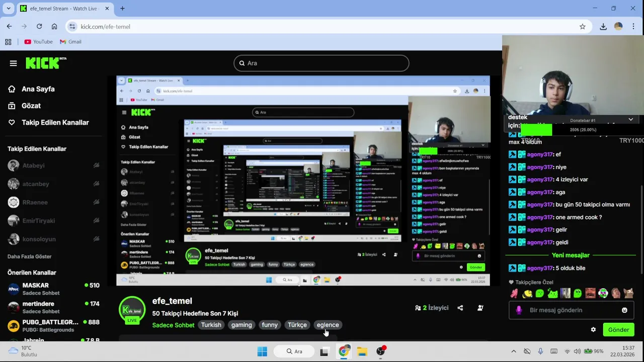Go back in browser
Screen dimensions: 644x362
(9, 27)
